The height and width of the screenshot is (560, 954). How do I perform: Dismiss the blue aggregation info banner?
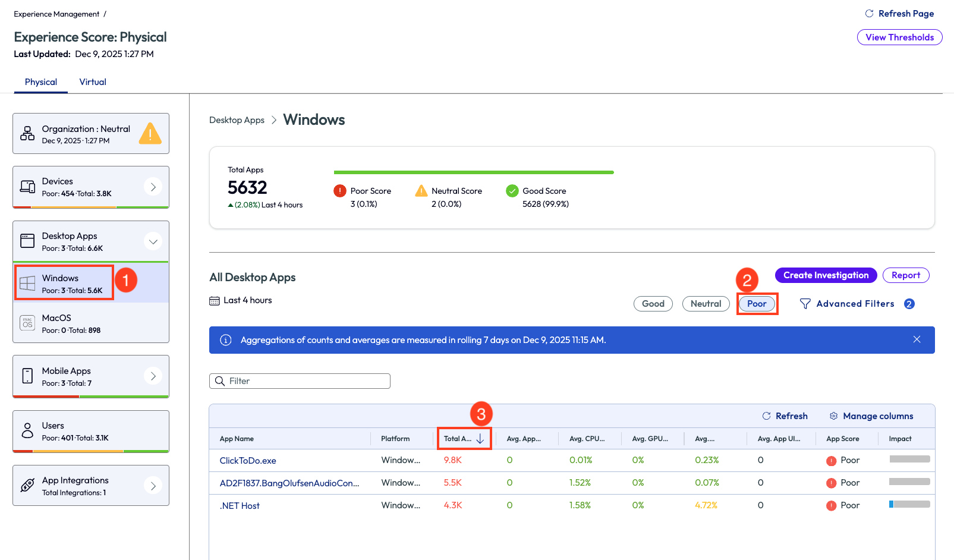click(917, 339)
